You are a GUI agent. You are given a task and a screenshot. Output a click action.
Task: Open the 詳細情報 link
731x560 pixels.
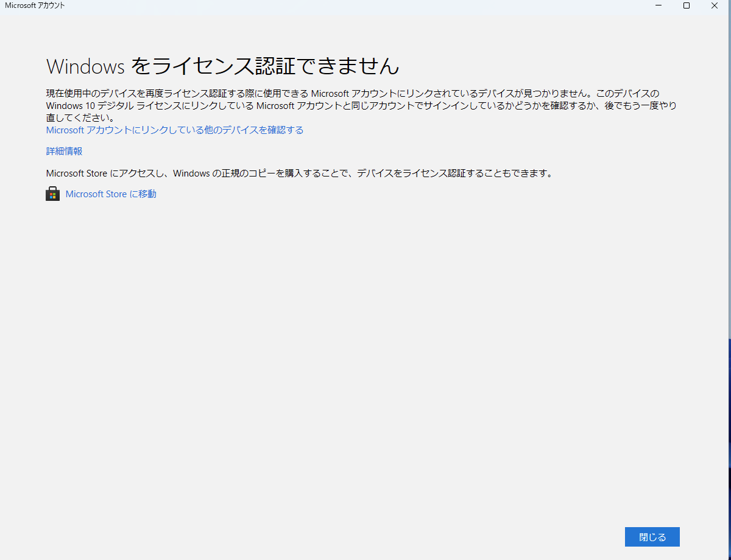pyautogui.click(x=65, y=152)
